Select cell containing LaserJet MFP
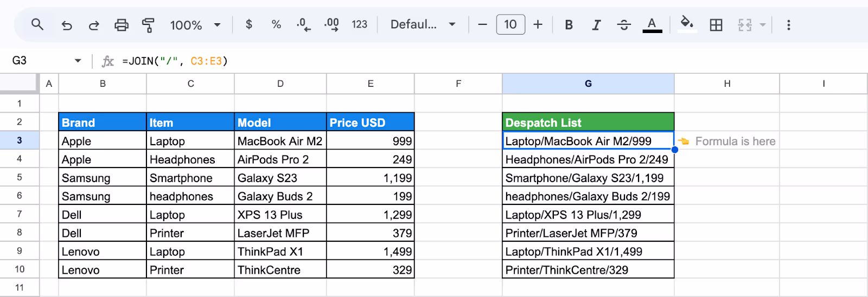This screenshot has width=868, height=297. [280, 233]
